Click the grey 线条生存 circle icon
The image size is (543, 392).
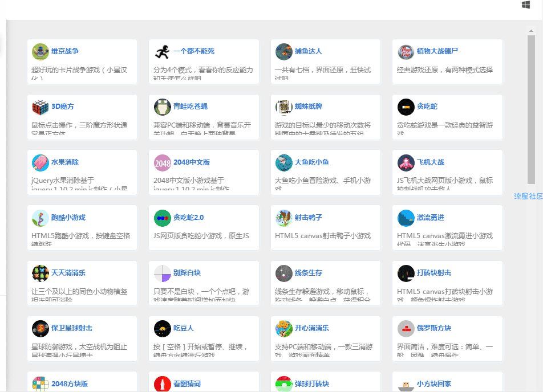pyautogui.click(x=284, y=273)
